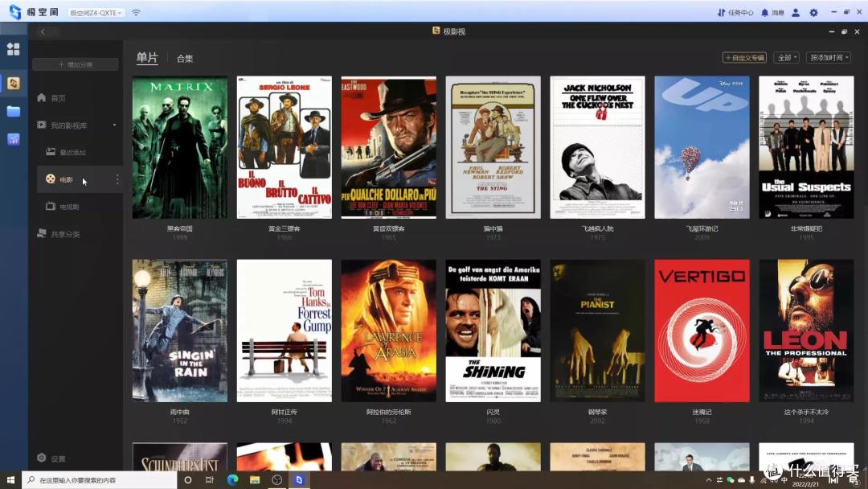This screenshot has width=868, height=489.
Task: Open 共享分类 in the sidebar
Action: click(x=58, y=234)
